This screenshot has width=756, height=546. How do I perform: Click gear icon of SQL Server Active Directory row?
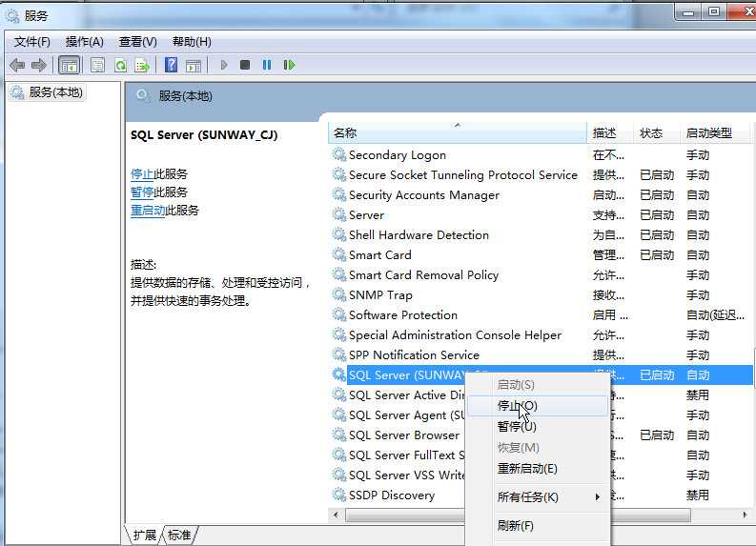click(339, 394)
